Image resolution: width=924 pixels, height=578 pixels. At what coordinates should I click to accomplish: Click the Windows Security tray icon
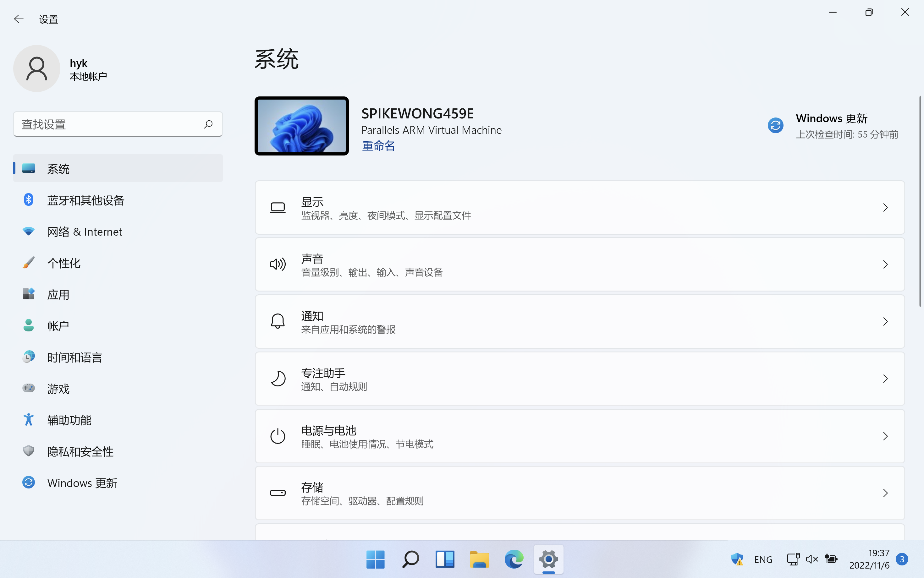(737, 560)
